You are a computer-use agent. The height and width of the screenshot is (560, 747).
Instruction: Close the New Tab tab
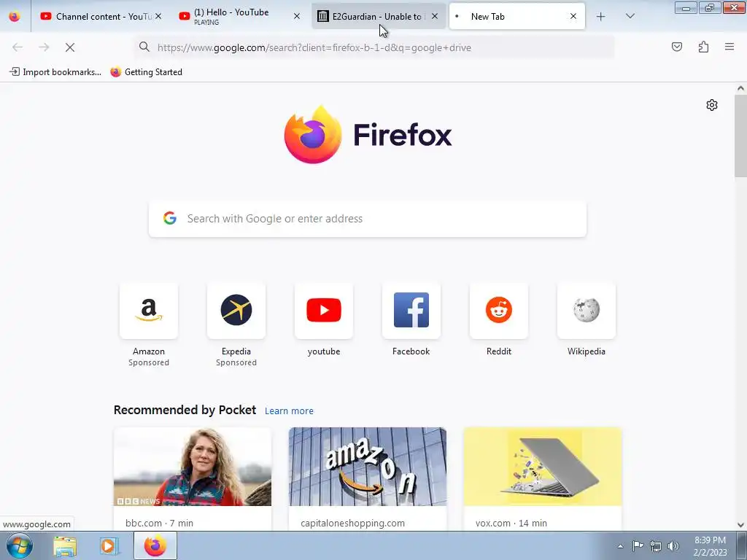pyautogui.click(x=573, y=16)
